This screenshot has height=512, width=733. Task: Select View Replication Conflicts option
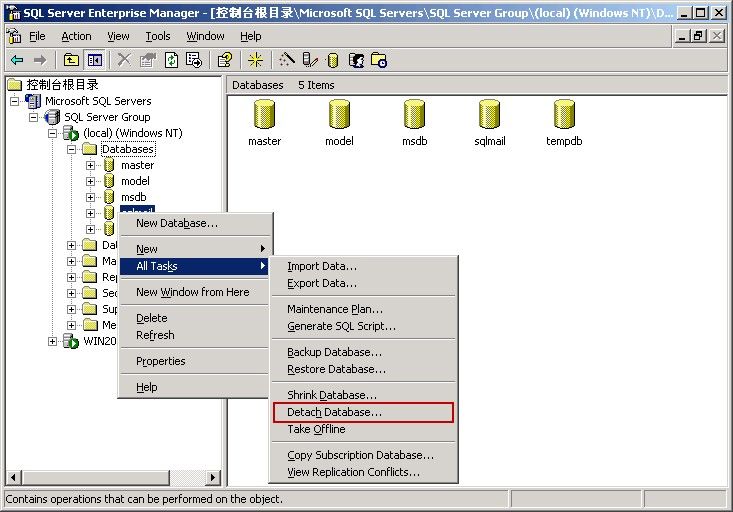(x=363, y=472)
